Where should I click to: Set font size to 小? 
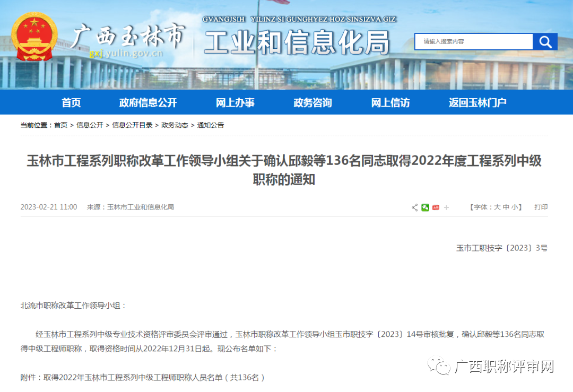coord(515,207)
